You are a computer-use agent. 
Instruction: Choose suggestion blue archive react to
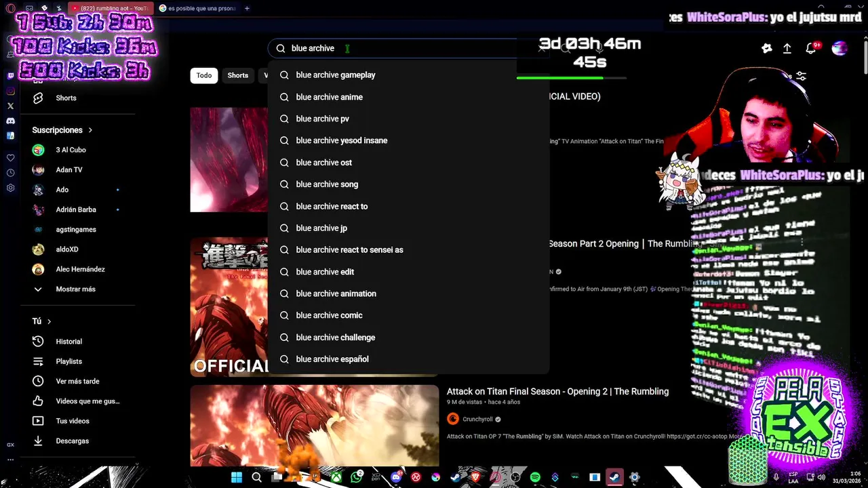(408, 206)
